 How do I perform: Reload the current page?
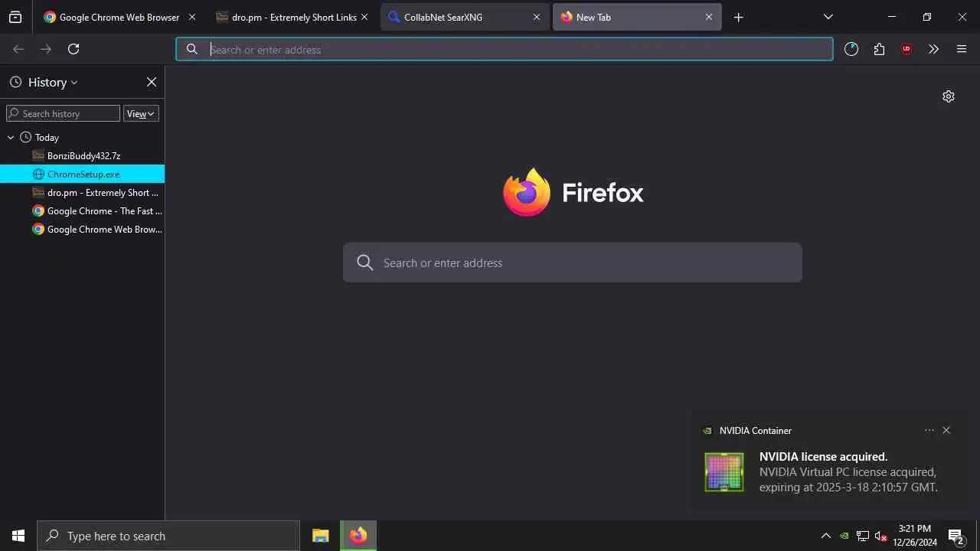click(x=73, y=49)
